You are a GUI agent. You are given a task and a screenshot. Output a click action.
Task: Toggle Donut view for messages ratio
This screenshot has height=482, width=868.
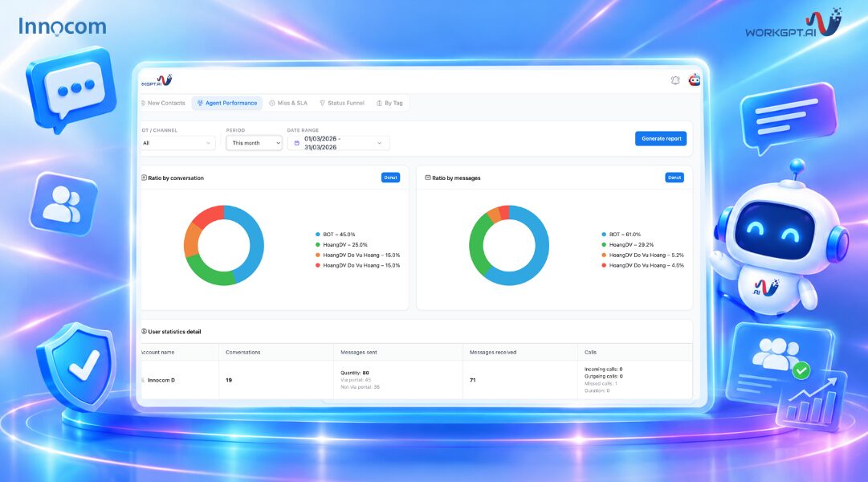(x=674, y=178)
